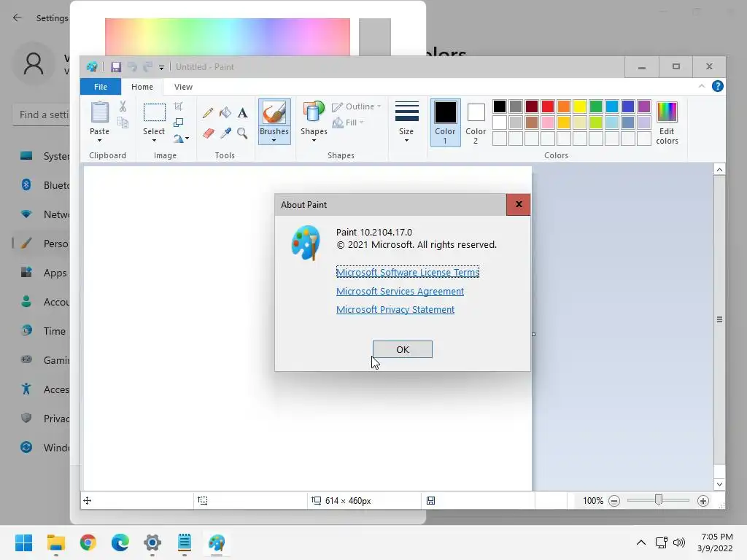Image resolution: width=747 pixels, height=560 pixels.
Task: Click the Resize icon in Image group
Action: (x=178, y=122)
